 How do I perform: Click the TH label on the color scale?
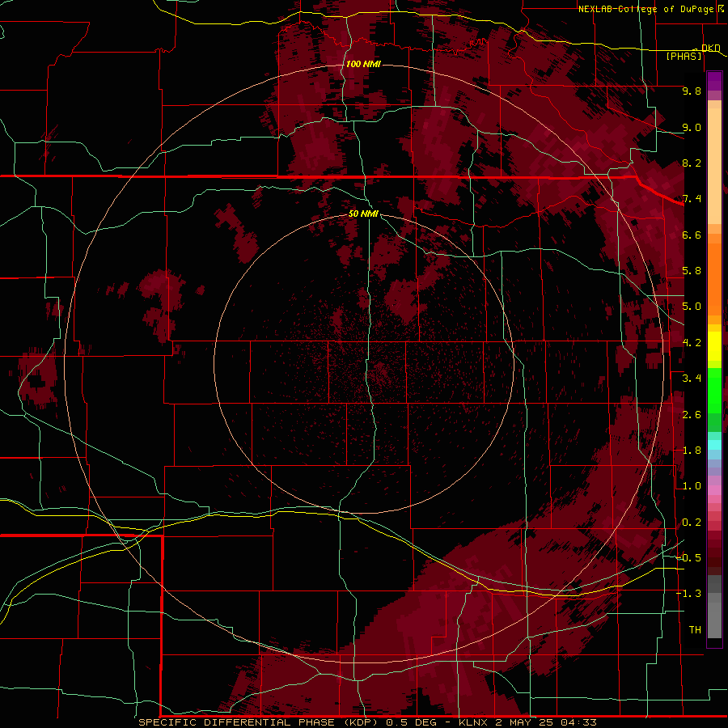coord(695,629)
